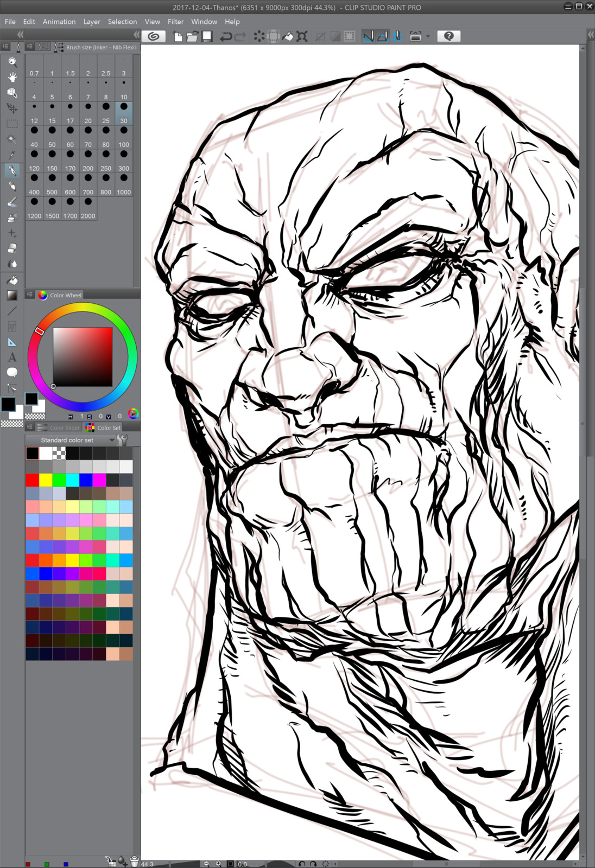
Task: Open dropdown arrow next to CLIP STUDIO TABMATE icon
Action: (428, 36)
